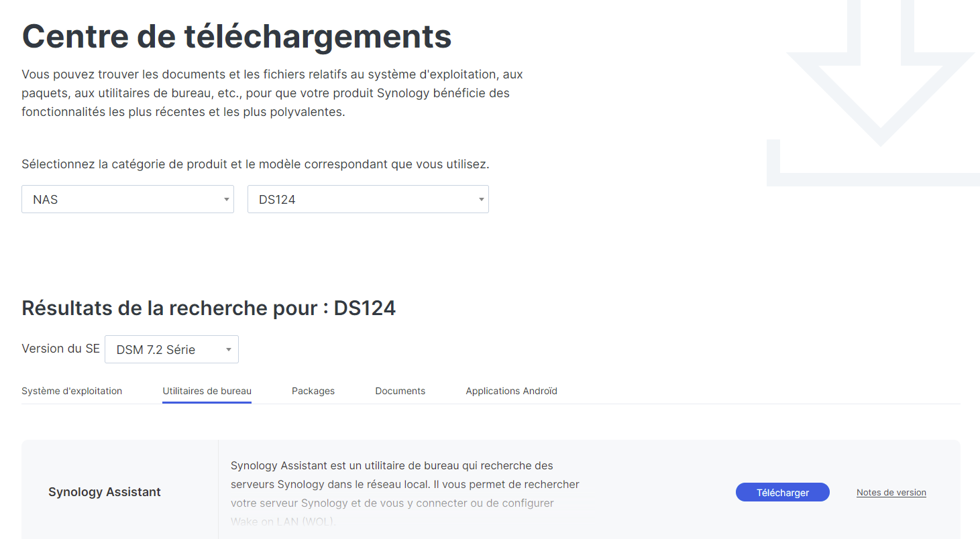Click the Synology Assistant title
Image resolution: width=980 pixels, height=539 pixels.
105,492
